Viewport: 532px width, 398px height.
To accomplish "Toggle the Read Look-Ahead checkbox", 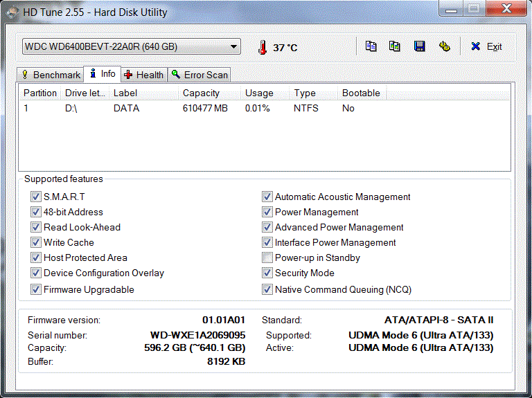I will 35,227.
